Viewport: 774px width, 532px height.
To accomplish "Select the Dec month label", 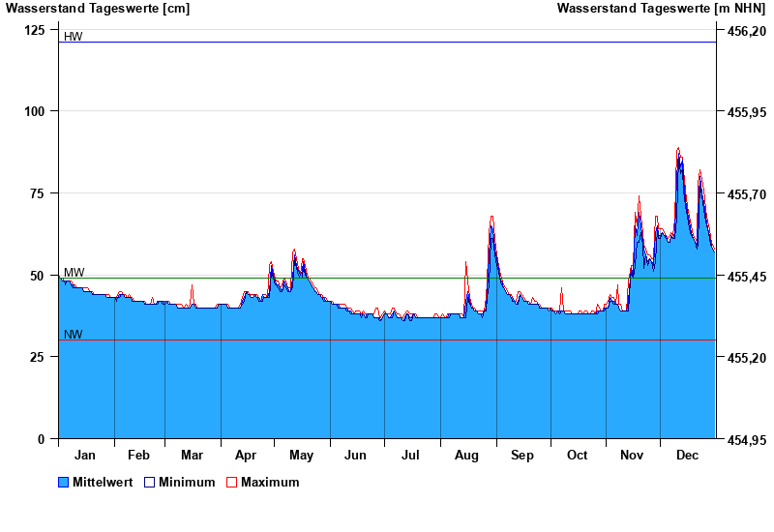I will click(687, 455).
